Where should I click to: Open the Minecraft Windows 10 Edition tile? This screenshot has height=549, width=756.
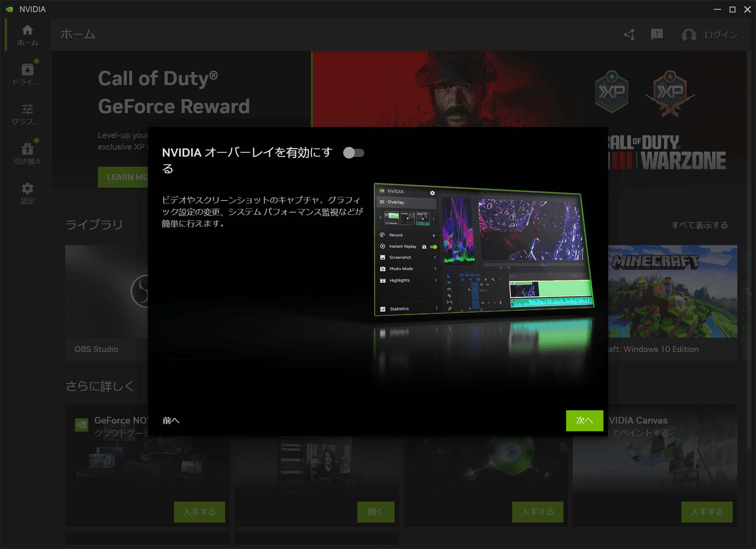point(673,303)
